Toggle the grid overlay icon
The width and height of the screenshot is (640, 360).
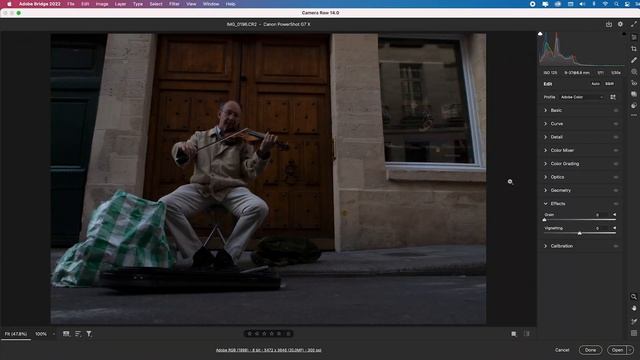tap(633, 333)
